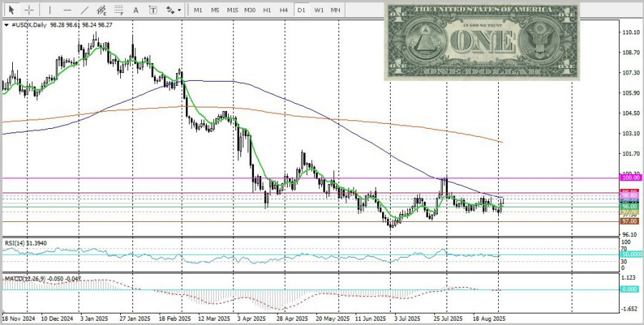Screen dimensions: 644x325
Task: Click the 3 Jan 2025 date label
Action: (x=94, y=319)
